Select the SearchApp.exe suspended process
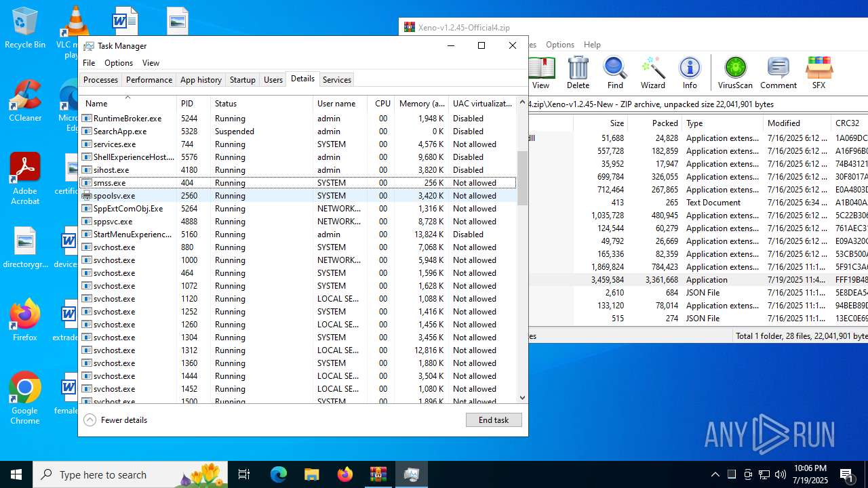The image size is (868, 488). point(298,131)
